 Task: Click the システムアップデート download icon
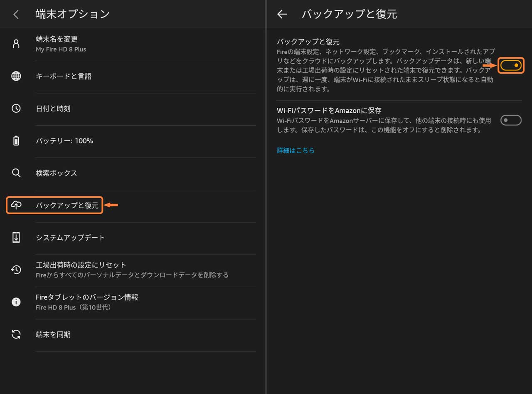(16, 238)
